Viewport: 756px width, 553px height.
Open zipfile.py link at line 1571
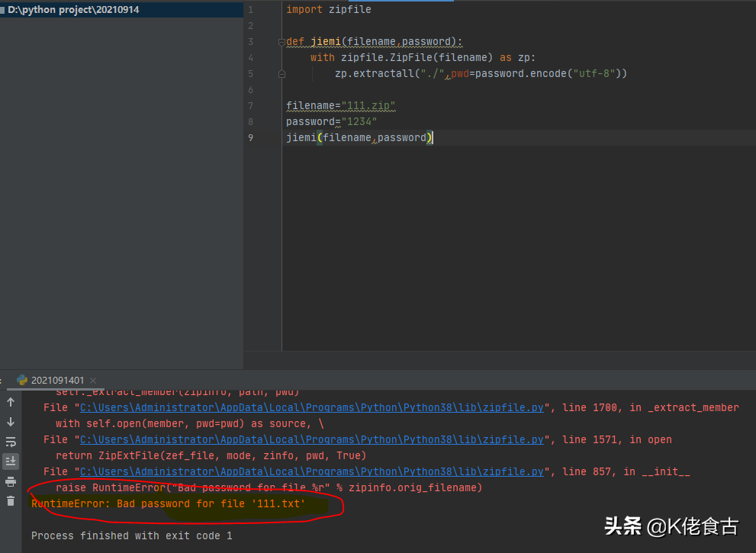coord(312,439)
